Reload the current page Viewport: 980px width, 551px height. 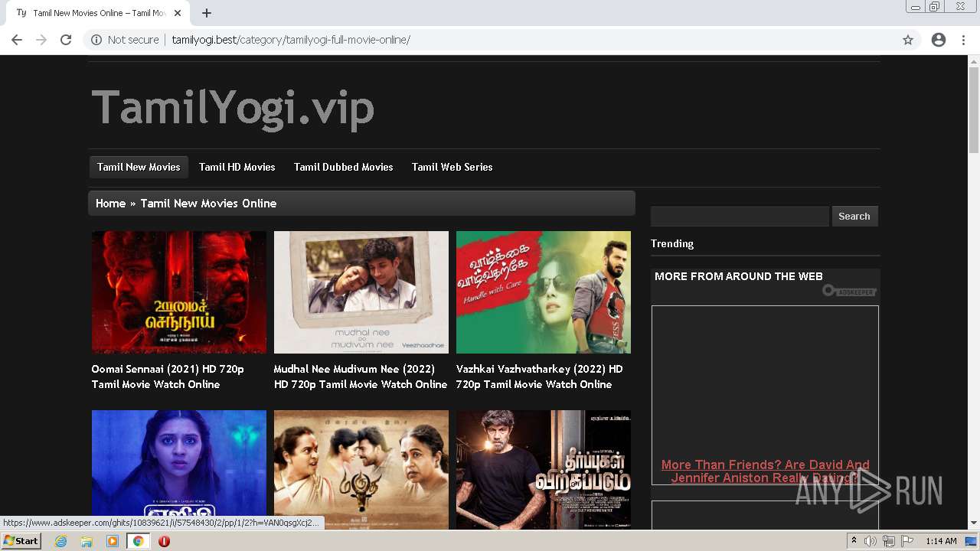click(x=66, y=40)
